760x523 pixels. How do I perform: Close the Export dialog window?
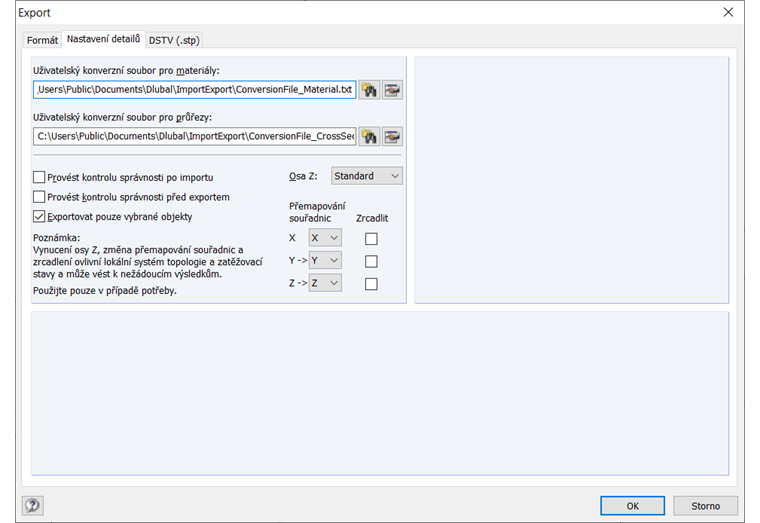click(728, 13)
